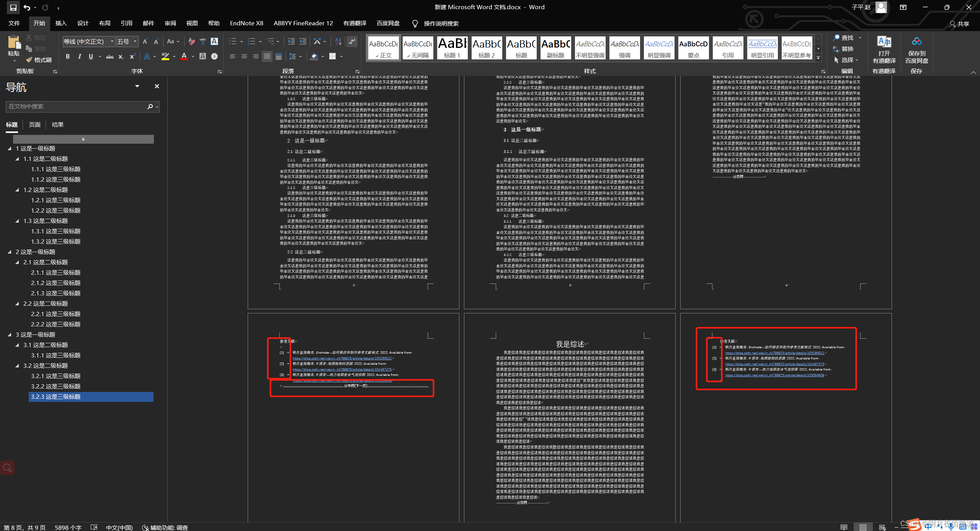Click the Format Painter (格式刷) button

click(39, 60)
